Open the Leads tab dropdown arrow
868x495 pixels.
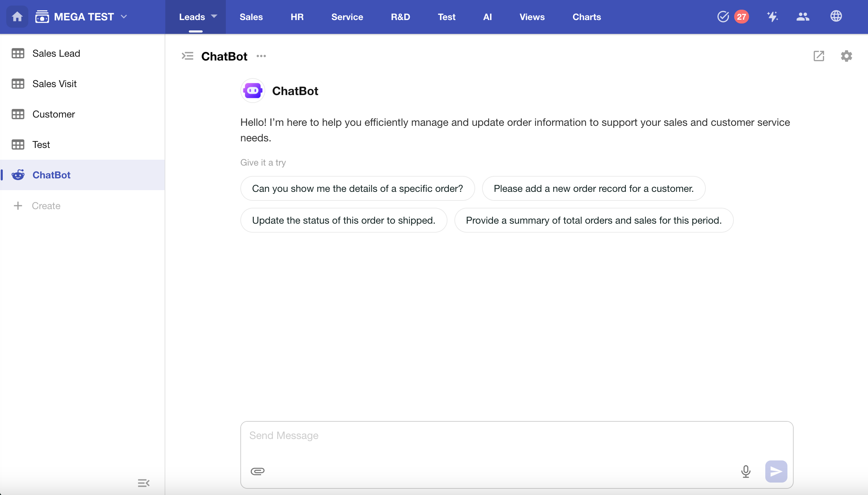coord(214,16)
